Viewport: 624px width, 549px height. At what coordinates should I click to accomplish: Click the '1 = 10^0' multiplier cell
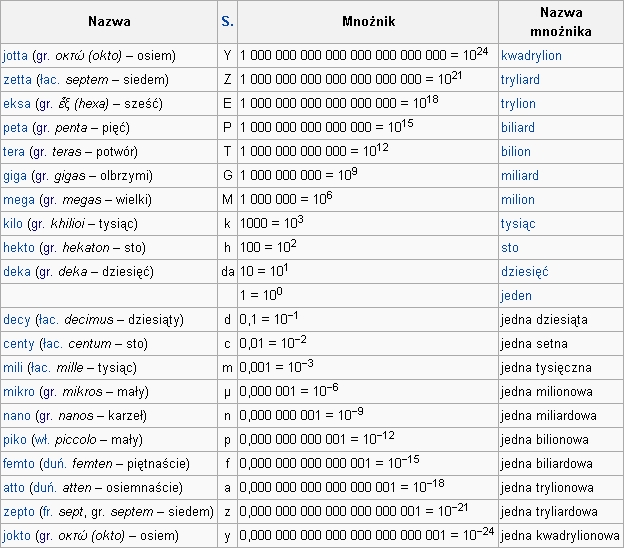pos(368,296)
